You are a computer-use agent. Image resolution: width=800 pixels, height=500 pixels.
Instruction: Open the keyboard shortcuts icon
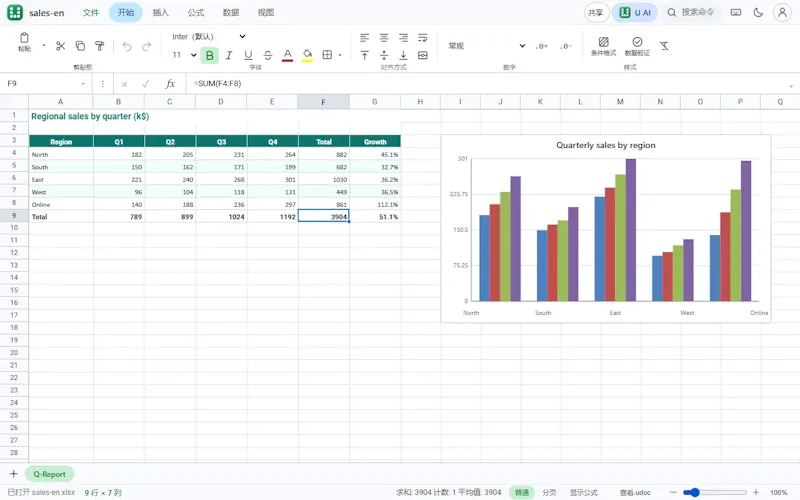pyautogui.click(x=736, y=12)
